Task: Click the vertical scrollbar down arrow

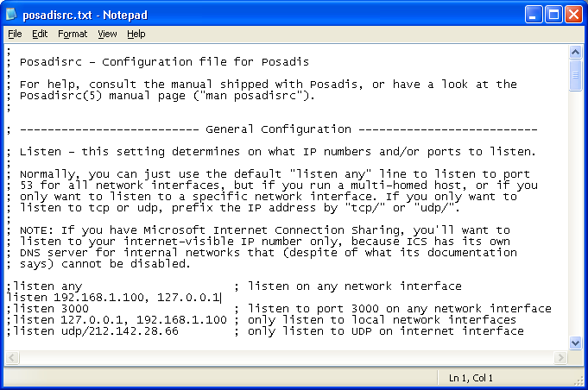Action: tap(576, 343)
